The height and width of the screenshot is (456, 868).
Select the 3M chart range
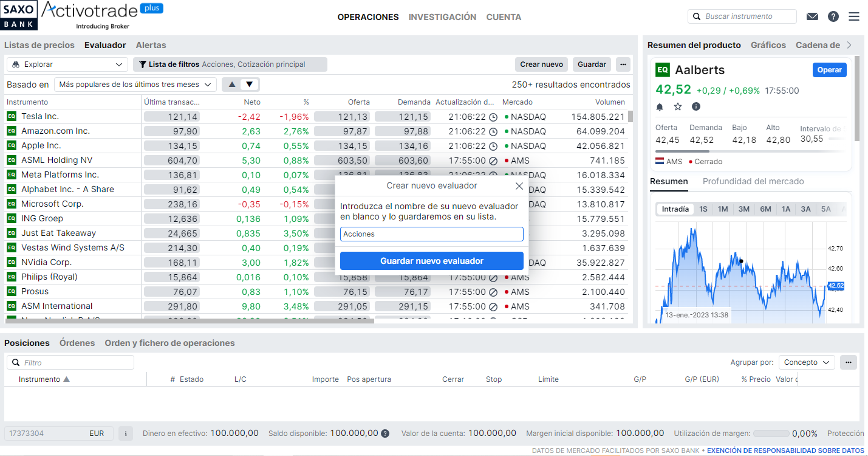pos(743,209)
